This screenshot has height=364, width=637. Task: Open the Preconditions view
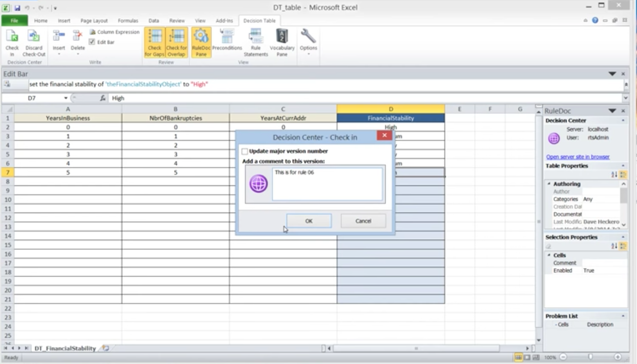coord(227,40)
